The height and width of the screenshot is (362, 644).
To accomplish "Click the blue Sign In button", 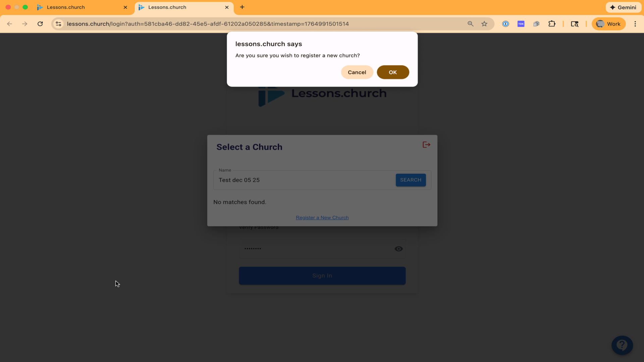I will [x=322, y=276].
